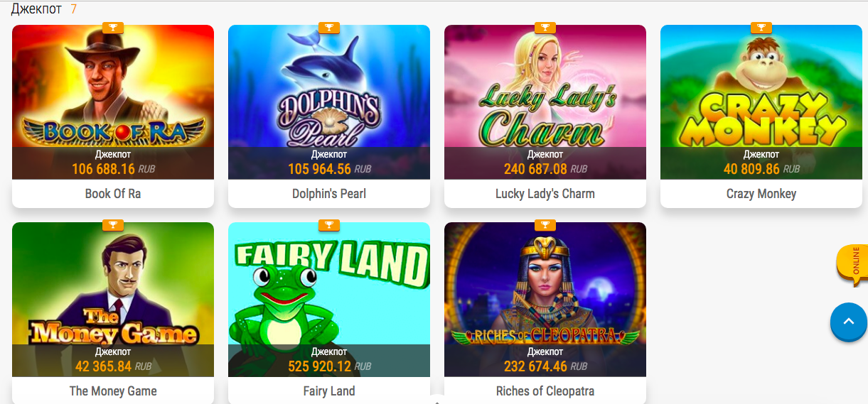Click the trophy badge on Dolphin's Pearl
The image size is (868, 404).
pyautogui.click(x=329, y=28)
